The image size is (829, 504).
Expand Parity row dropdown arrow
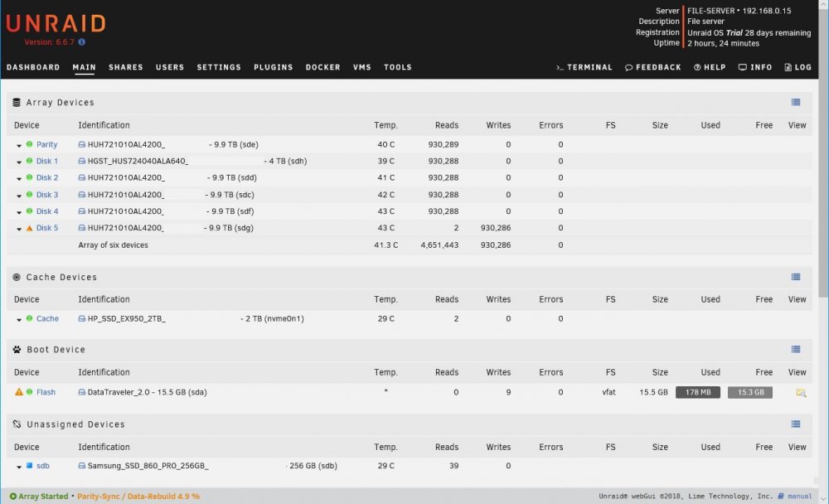[x=19, y=145]
